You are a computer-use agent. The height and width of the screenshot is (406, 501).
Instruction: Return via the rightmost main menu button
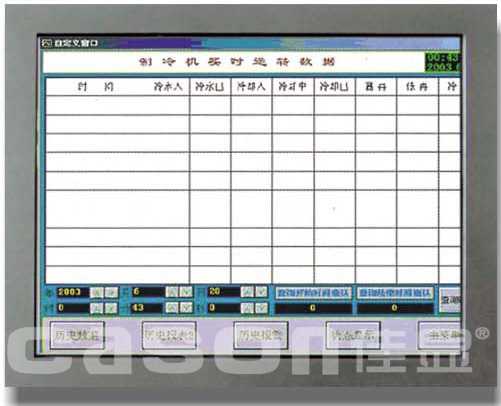[440, 335]
